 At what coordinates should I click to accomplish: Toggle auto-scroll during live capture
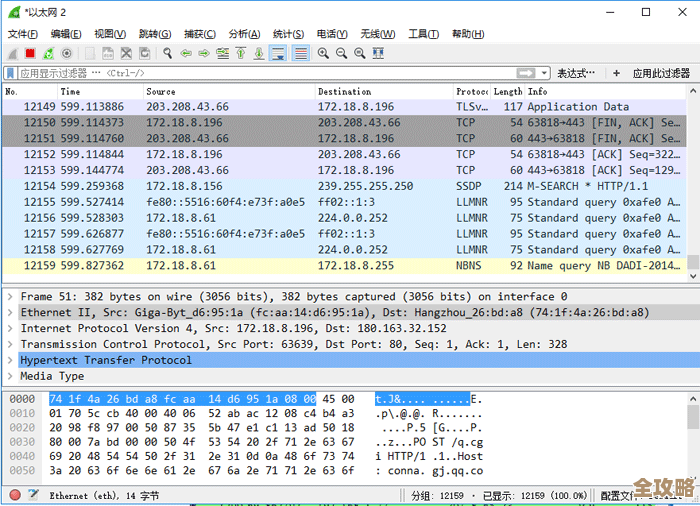(x=277, y=53)
